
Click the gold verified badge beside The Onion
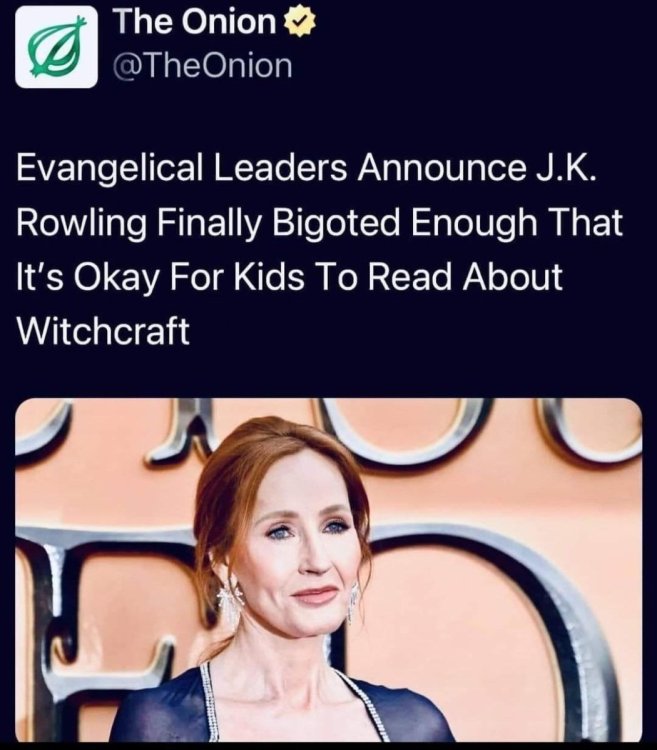click(x=296, y=21)
